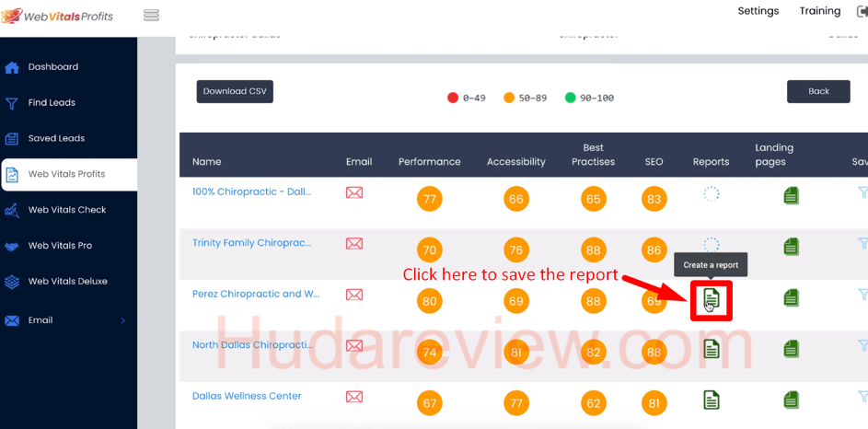Click save funnel icon for Perez Chiropractic
868x429 pixels.
pos(863,294)
